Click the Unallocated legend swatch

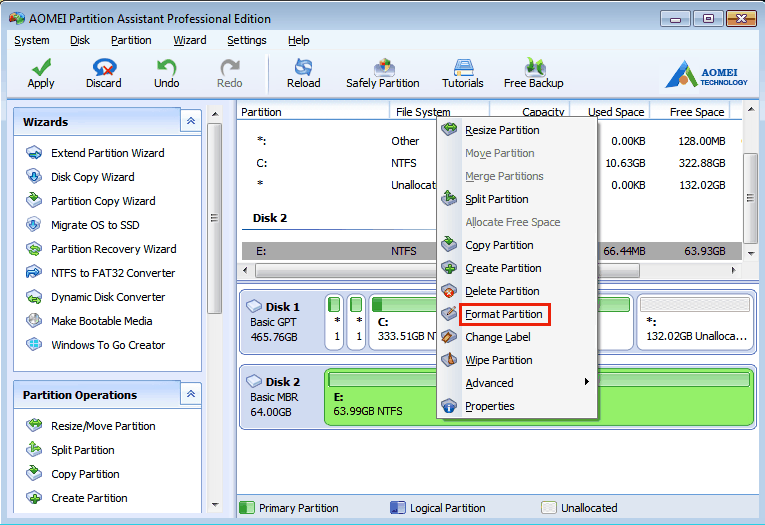(x=549, y=507)
